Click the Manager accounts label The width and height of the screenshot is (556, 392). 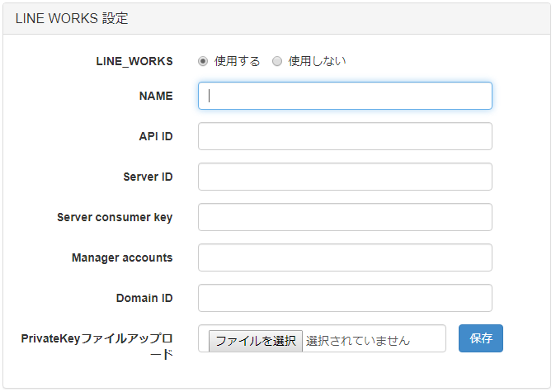(122, 257)
